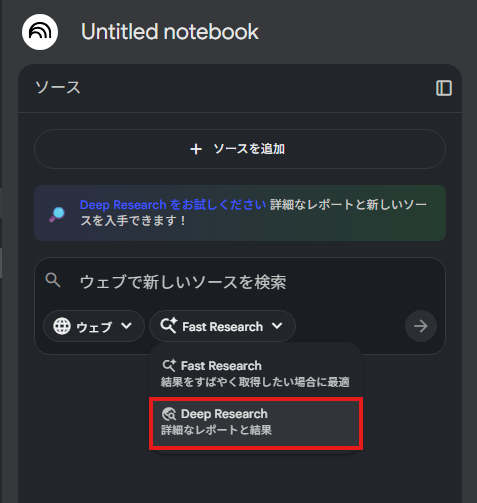Click the plus icon in ソースを追加
This screenshot has height=503, width=477.
[196, 149]
